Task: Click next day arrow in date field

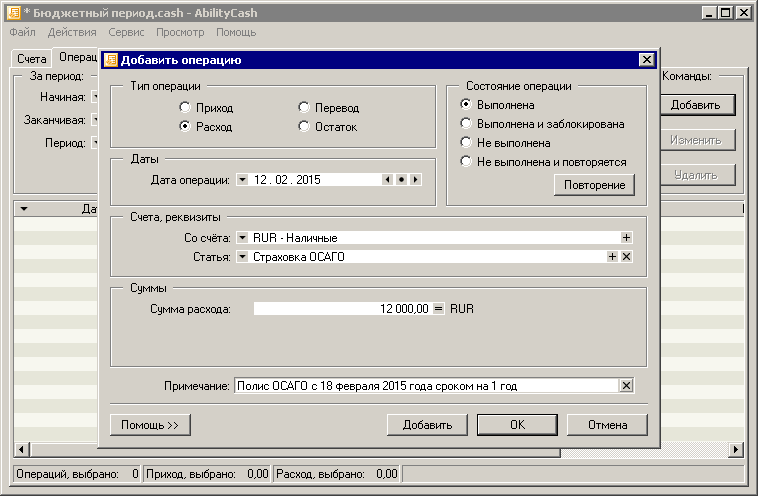Action: [x=415, y=180]
